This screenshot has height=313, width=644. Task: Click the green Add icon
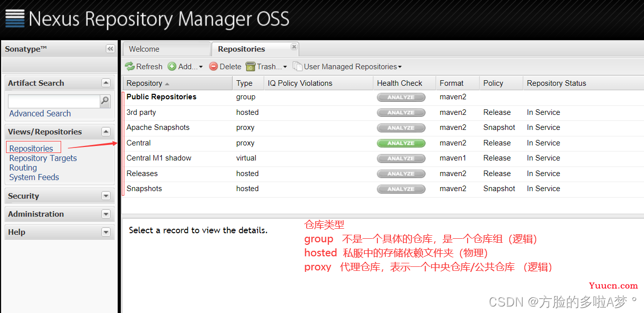click(172, 66)
